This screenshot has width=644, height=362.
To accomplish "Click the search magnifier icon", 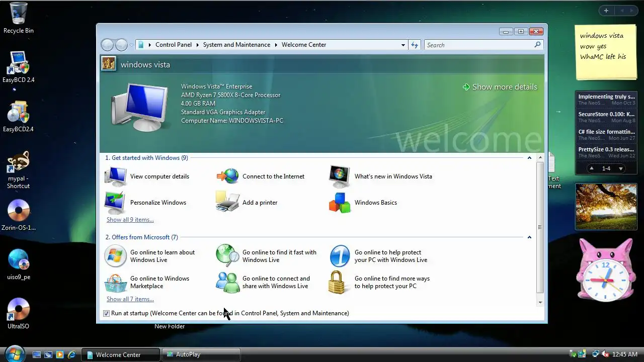I will point(537,45).
